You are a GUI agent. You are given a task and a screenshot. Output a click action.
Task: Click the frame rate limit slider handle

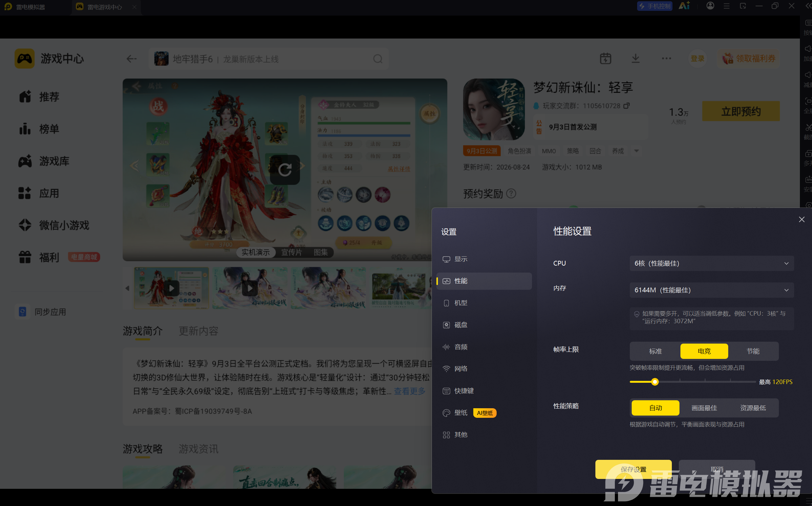(x=655, y=382)
